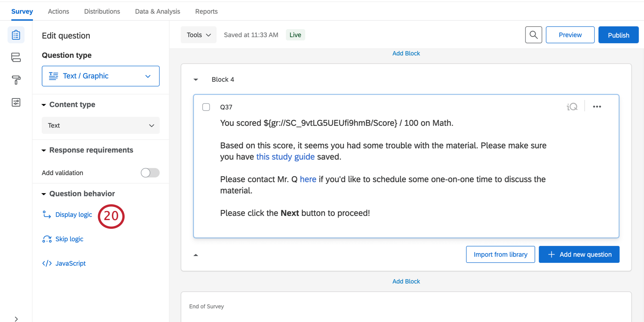This screenshot has width=644, height=322.
Task: Click the ExpertReview iQ icon
Action: click(572, 107)
